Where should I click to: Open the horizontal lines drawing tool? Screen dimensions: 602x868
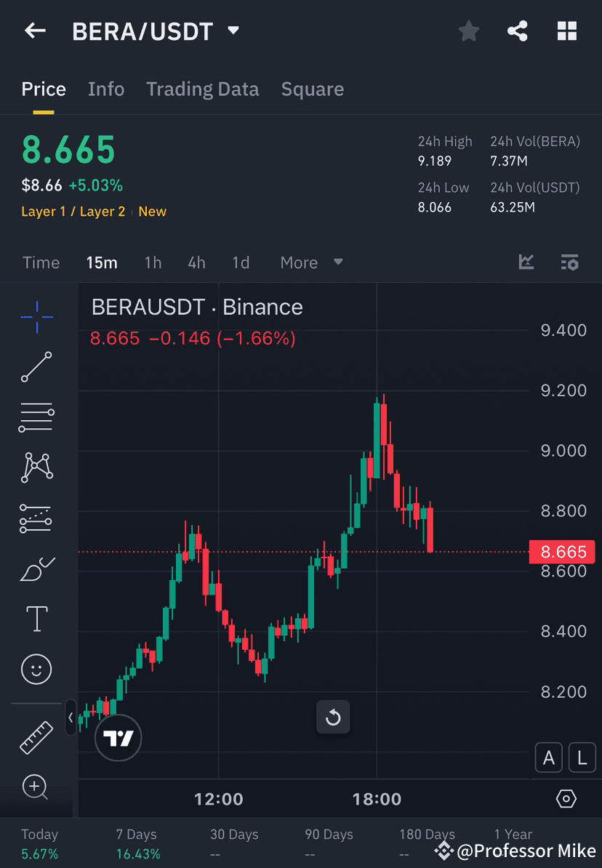[36, 417]
